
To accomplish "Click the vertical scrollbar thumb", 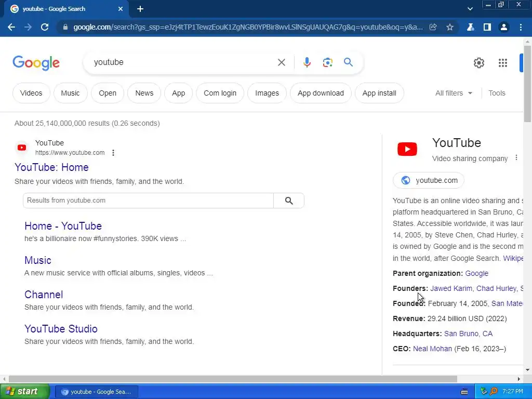I will coord(527,84).
